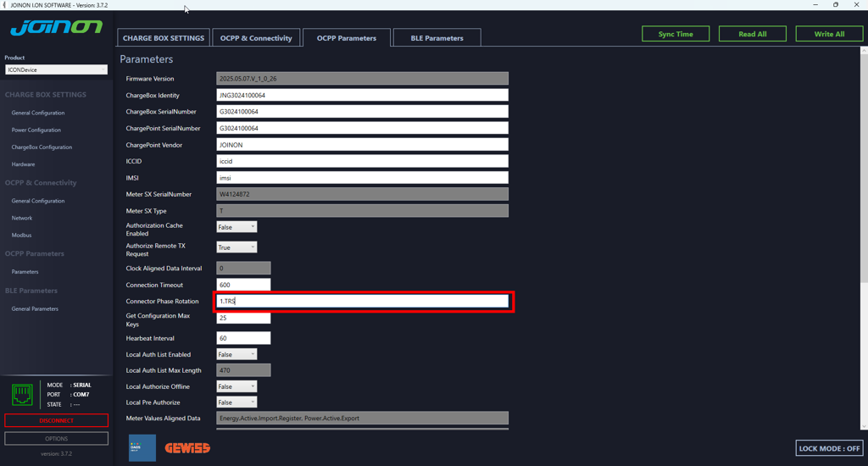Click the Heartbeat Interval field
This screenshot has width=868, height=466.
tap(243, 338)
